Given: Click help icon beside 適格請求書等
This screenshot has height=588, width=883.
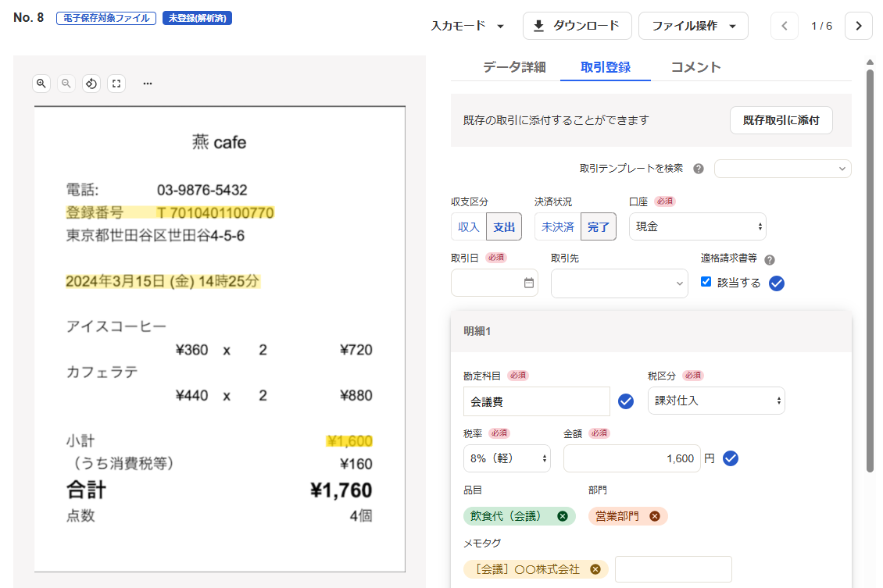Looking at the screenshot, I should [770, 259].
